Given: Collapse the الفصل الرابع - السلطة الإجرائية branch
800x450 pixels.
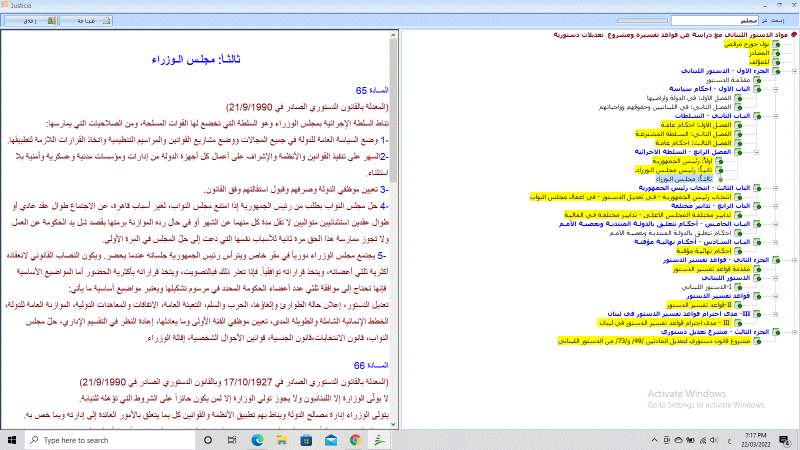Looking at the screenshot, I should point(757,152).
